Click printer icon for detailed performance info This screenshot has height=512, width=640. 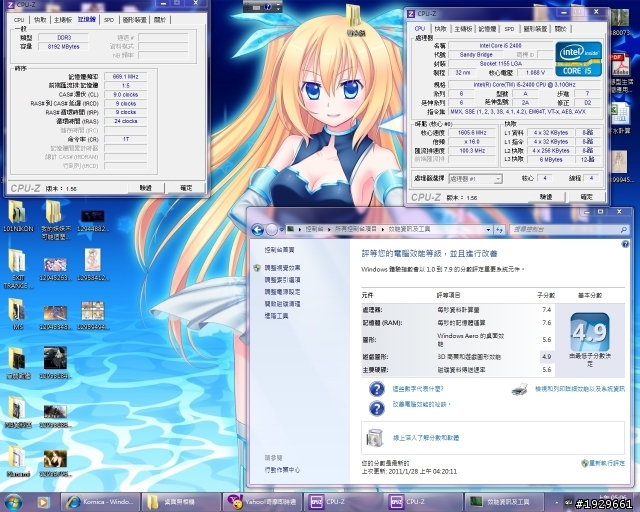tap(520, 390)
